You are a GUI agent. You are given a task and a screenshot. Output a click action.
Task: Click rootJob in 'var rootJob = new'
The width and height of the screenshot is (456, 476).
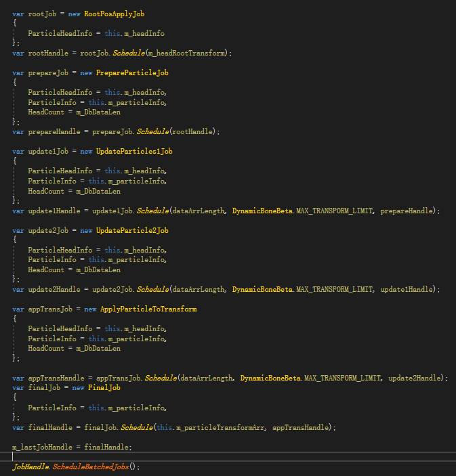42,14
